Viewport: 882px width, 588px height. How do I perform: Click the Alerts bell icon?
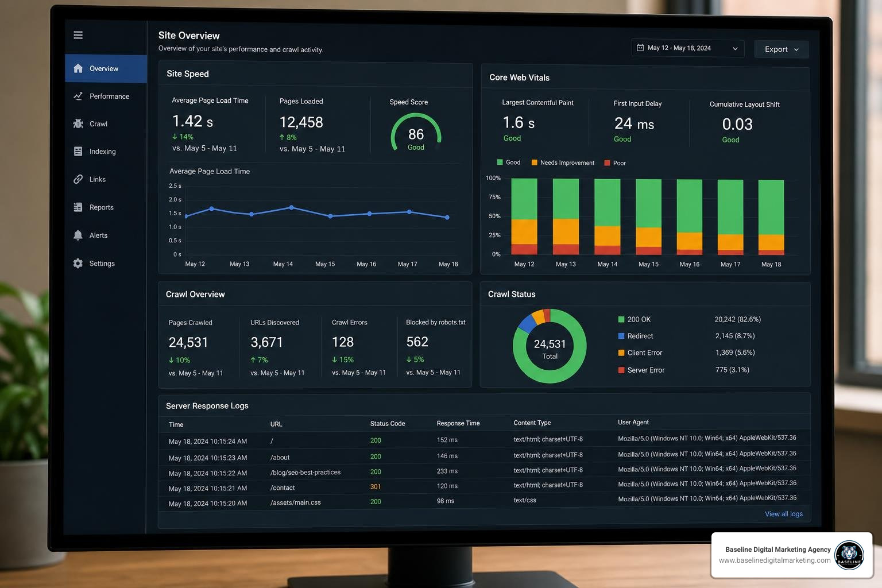coord(78,235)
